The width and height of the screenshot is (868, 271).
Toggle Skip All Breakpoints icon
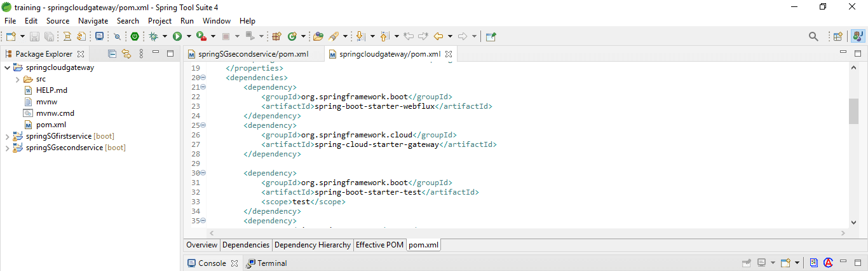[x=118, y=36]
